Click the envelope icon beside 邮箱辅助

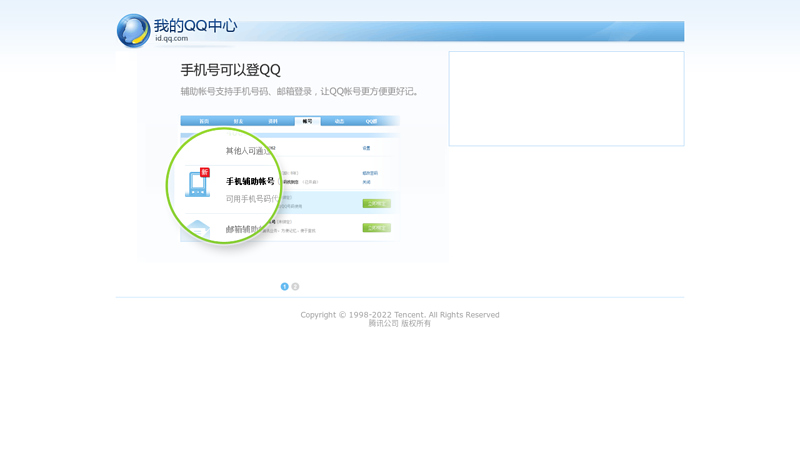[x=197, y=229]
